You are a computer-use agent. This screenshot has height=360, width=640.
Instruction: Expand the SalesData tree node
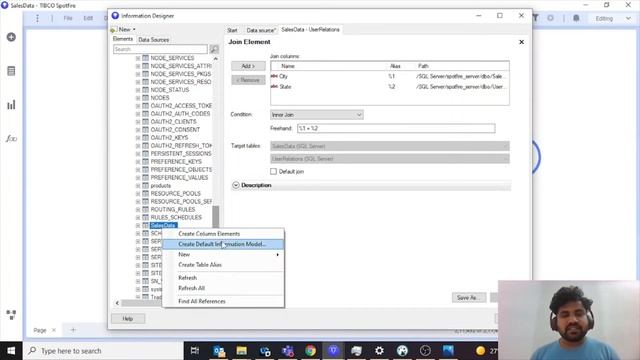(138, 225)
